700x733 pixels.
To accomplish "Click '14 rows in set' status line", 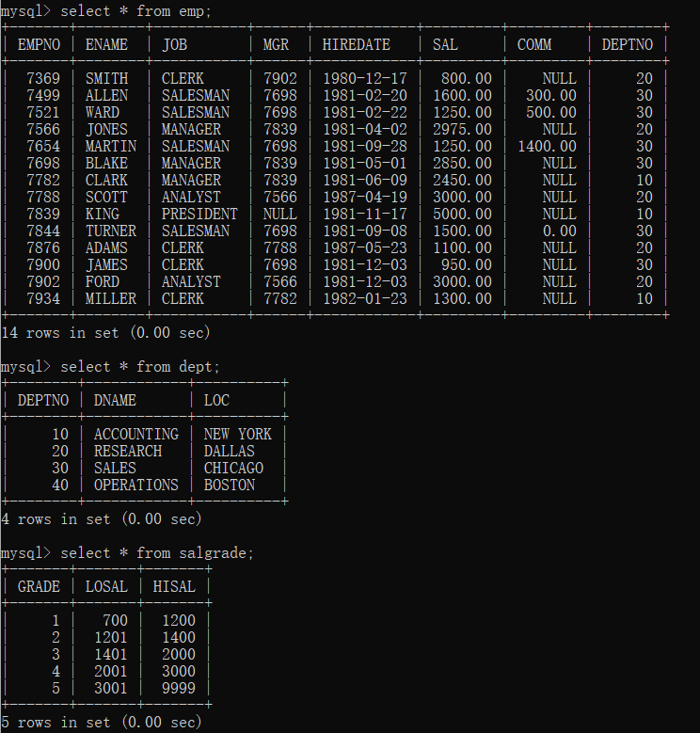I will point(105,332).
